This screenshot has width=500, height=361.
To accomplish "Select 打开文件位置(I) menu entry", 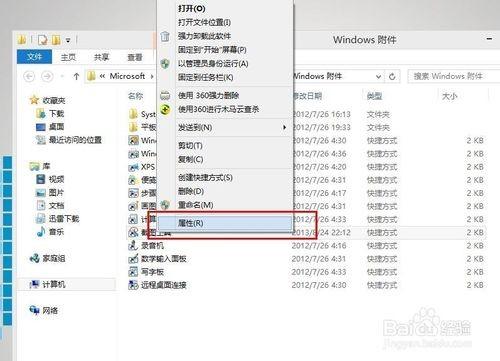I will pyautogui.click(x=204, y=22).
